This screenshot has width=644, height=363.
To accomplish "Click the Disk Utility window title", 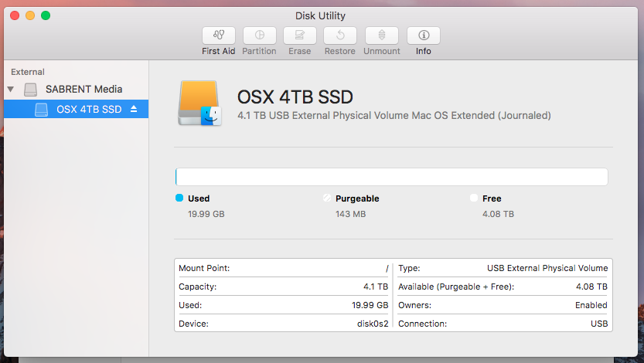I will tap(320, 15).
